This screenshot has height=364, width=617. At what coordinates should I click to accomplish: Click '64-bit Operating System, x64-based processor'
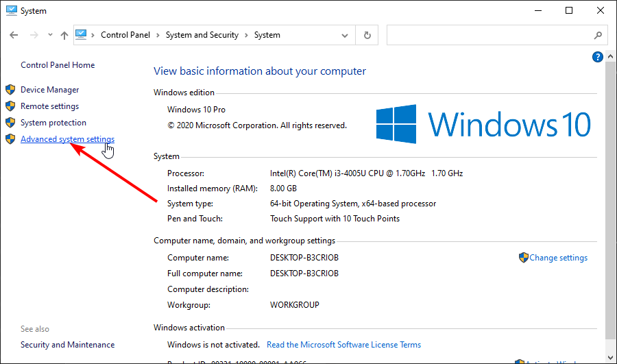click(x=353, y=204)
